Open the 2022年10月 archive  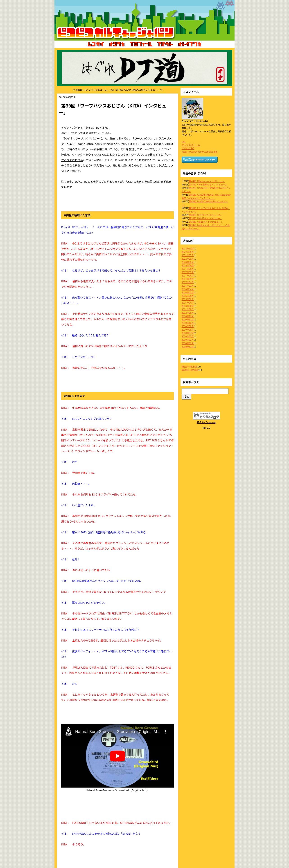click(x=187, y=249)
